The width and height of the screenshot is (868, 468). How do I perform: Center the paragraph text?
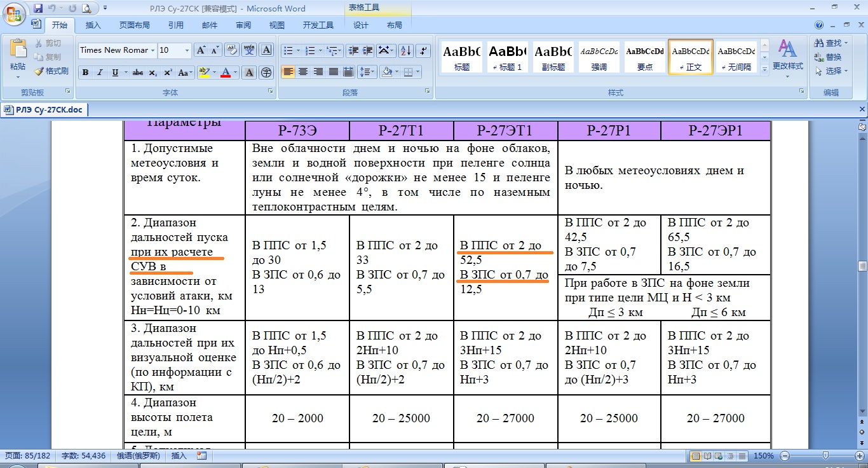(x=304, y=72)
